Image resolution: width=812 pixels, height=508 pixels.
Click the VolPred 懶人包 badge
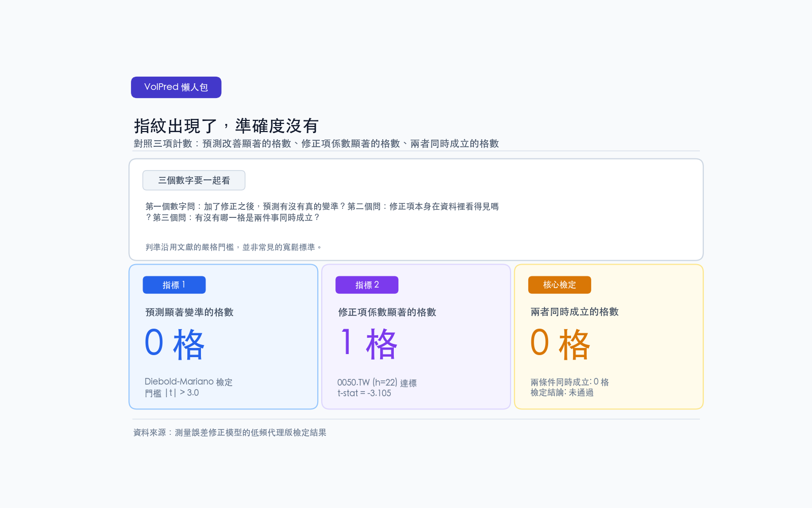pos(176,87)
